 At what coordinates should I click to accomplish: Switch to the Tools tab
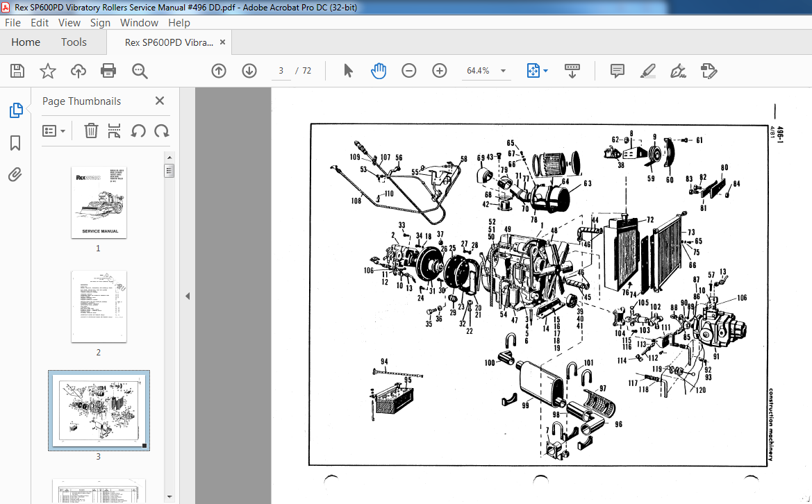click(x=74, y=42)
